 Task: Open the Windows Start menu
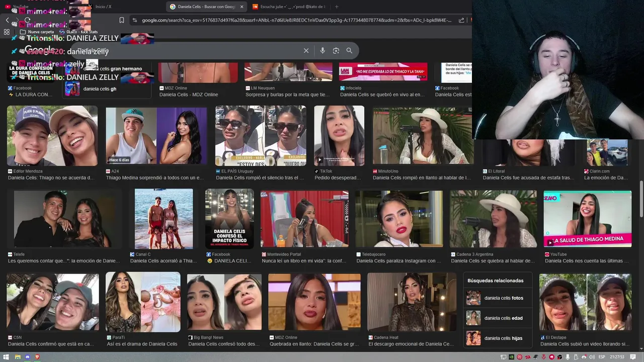pos(6,357)
